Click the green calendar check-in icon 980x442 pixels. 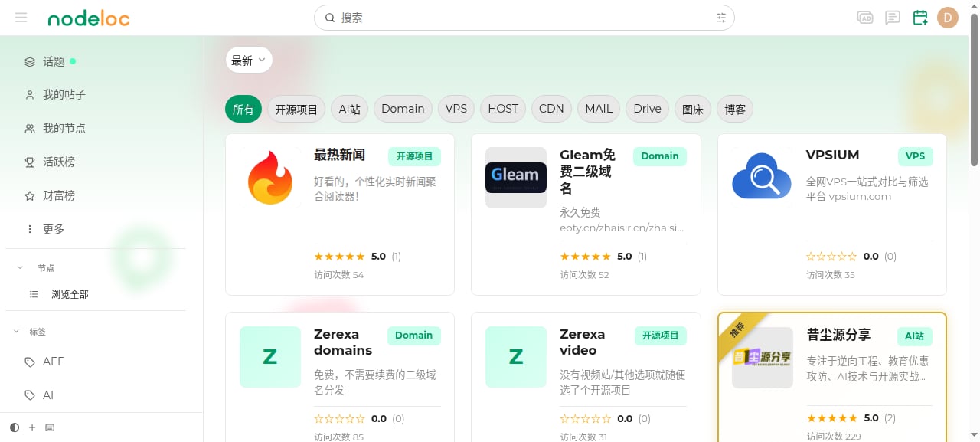pos(920,18)
